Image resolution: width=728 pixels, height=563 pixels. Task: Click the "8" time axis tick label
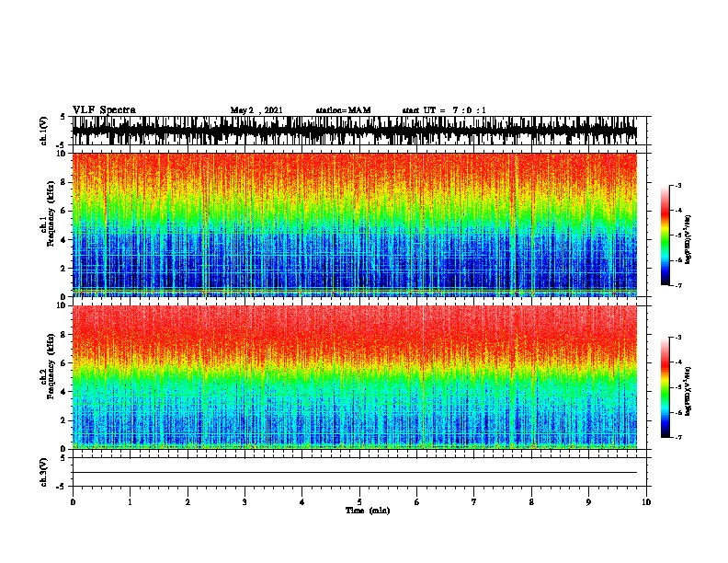[x=531, y=502]
